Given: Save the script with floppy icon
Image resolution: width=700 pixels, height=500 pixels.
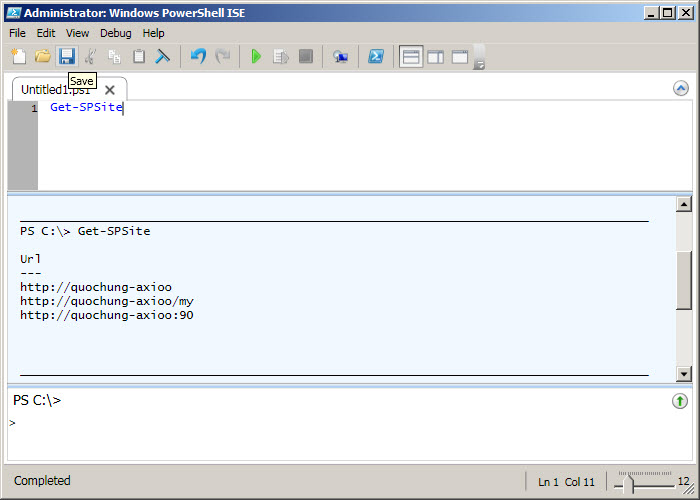Looking at the screenshot, I should [x=67, y=56].
